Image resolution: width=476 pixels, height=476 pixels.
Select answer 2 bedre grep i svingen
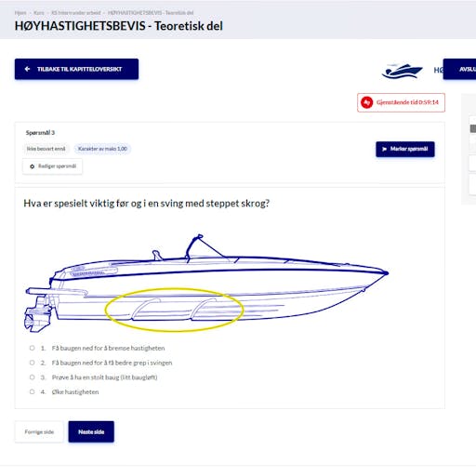[32, 363]
